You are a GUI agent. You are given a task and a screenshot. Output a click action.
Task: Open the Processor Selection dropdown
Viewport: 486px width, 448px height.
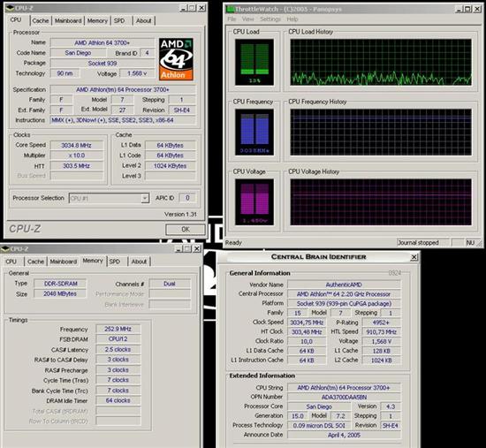(144, 198)
